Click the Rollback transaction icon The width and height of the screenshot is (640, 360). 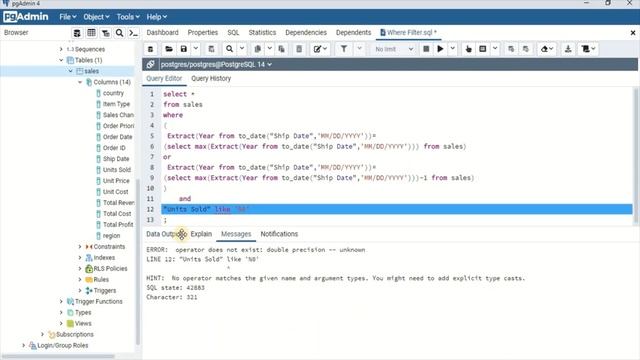click(x=526, y=49)
